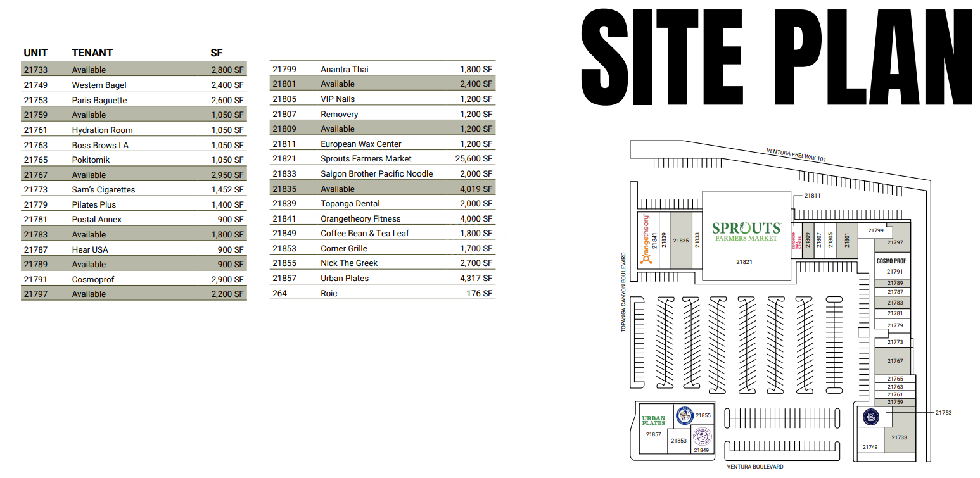980x478 pixels.
Task: Click the Ventura Boulevard street label
Action: 755,467
